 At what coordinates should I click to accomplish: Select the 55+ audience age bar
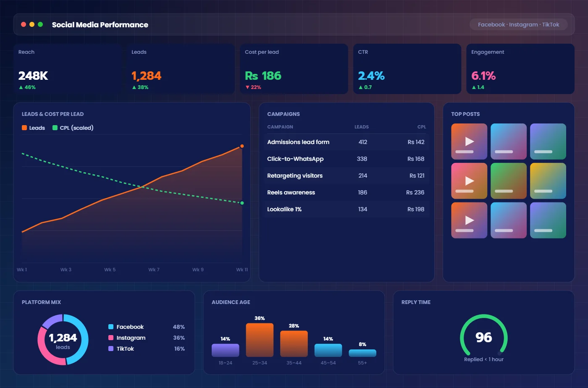click(x=362, y=353)
